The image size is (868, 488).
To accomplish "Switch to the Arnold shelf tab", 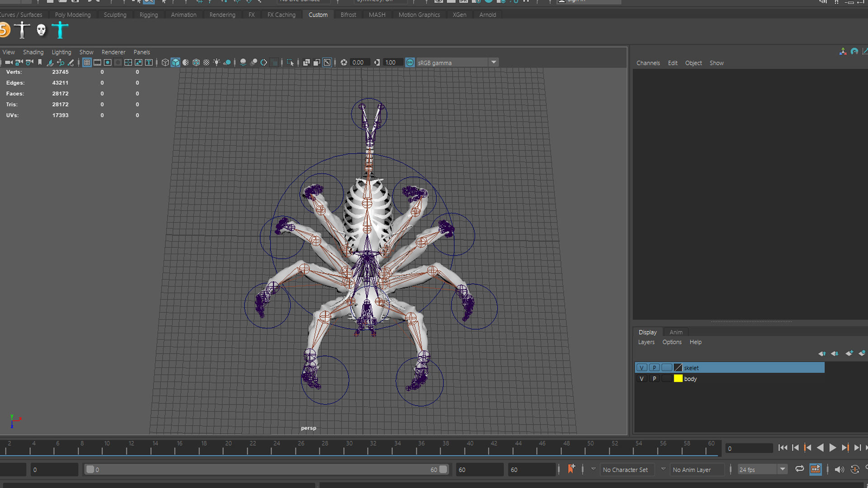I will pyautogui.click(x=487, y=15).
